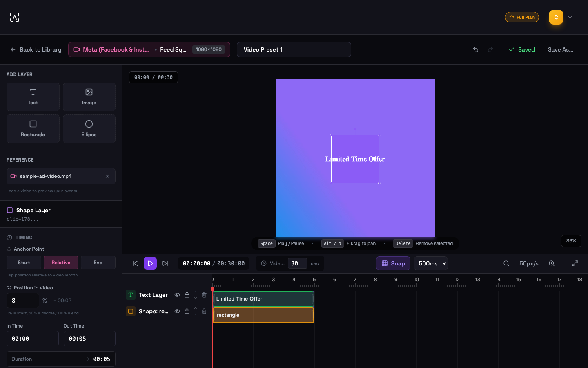Toggle visibility of Text Layer
The height and width of the screenshot is (368, 588).
177,295
